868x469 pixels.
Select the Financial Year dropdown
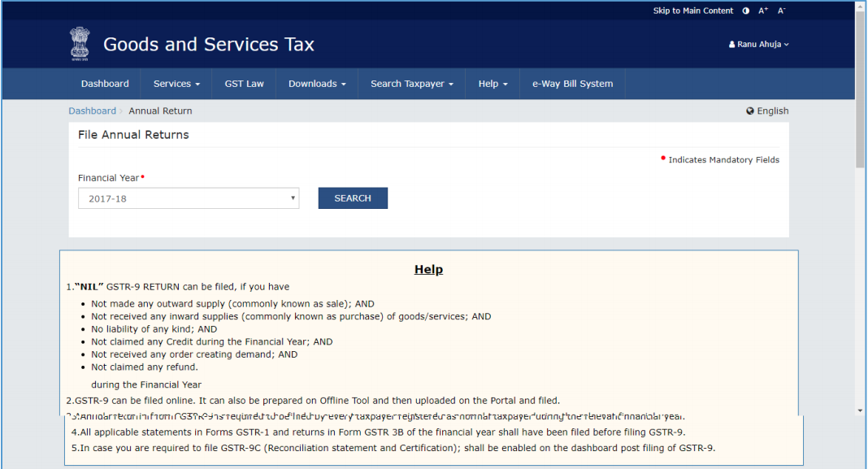[189, 198]
